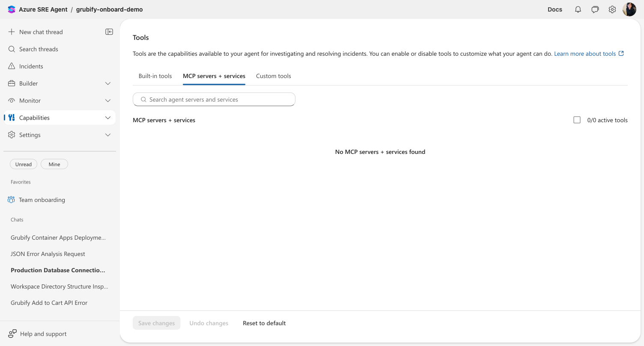Expand the Builder section chevron

[108, 83]
